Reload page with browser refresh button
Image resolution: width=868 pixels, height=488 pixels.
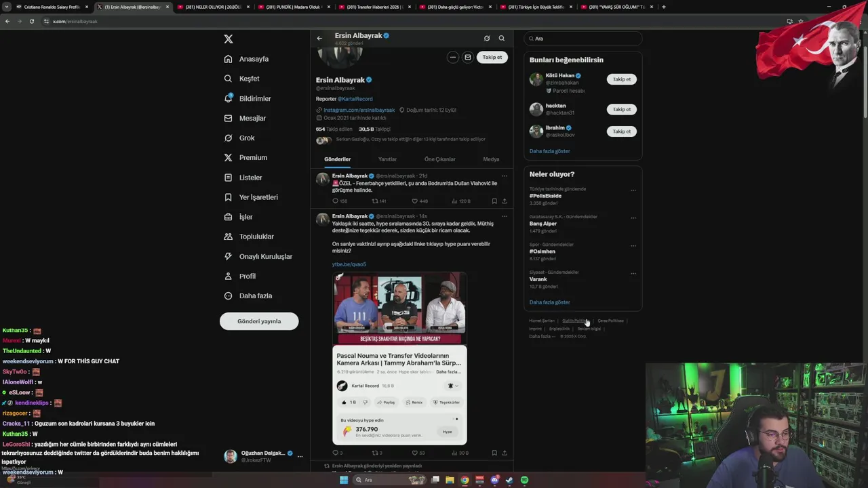tap(31, 21)
